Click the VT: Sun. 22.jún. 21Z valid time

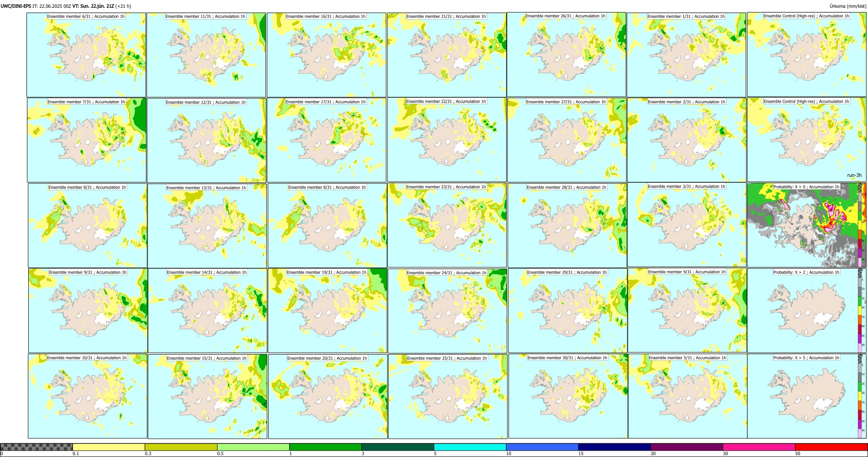[x=93, y=6]
